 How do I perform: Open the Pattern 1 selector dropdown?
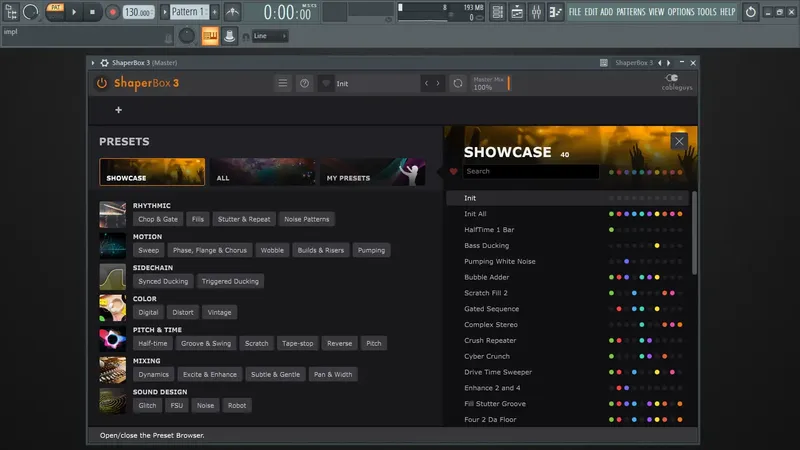tap(189, 12)
